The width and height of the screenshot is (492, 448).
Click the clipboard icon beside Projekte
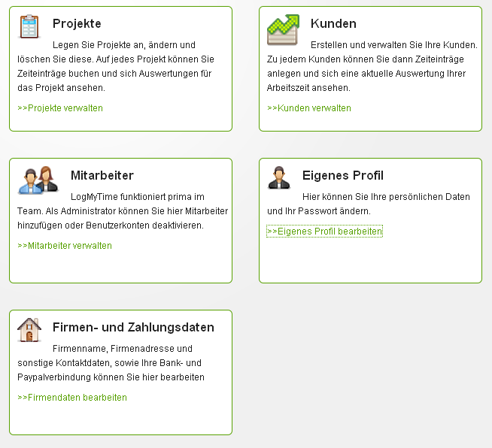click(x=29, y=26)
